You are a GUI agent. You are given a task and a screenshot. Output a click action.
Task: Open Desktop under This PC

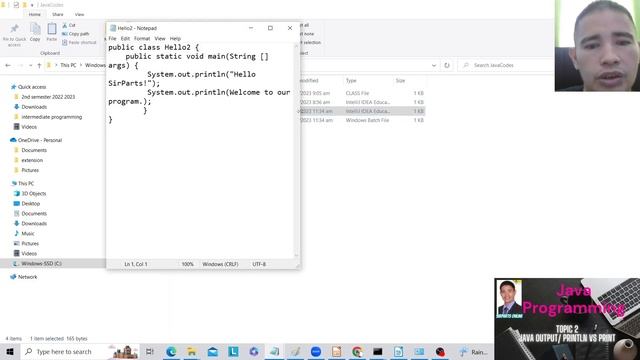(31, 204)
